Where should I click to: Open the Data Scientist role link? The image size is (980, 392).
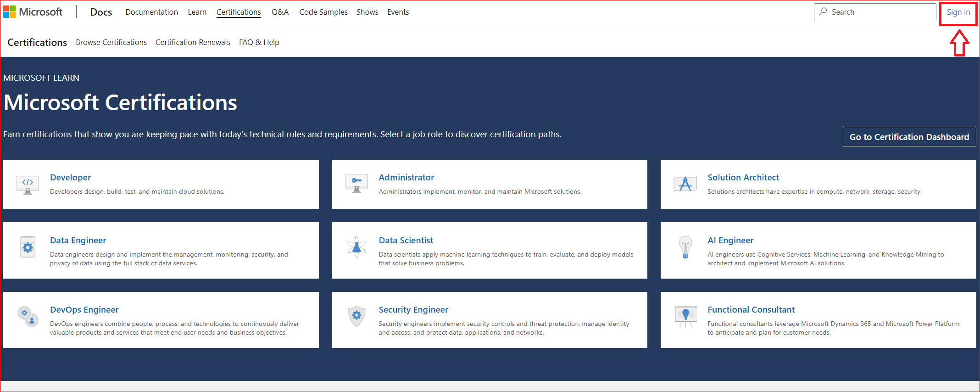(406, 240)
